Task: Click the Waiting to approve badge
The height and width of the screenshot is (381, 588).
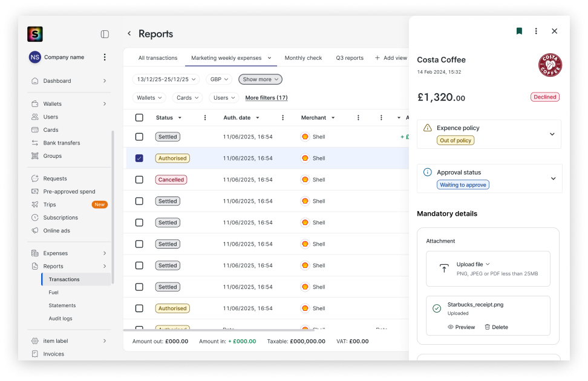Action: pyautogui.click(x=463, y=185)
